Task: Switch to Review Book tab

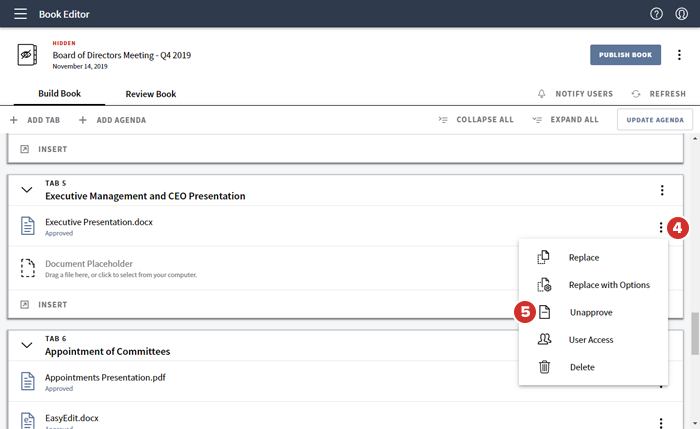Action: click(x=150, y=94)
